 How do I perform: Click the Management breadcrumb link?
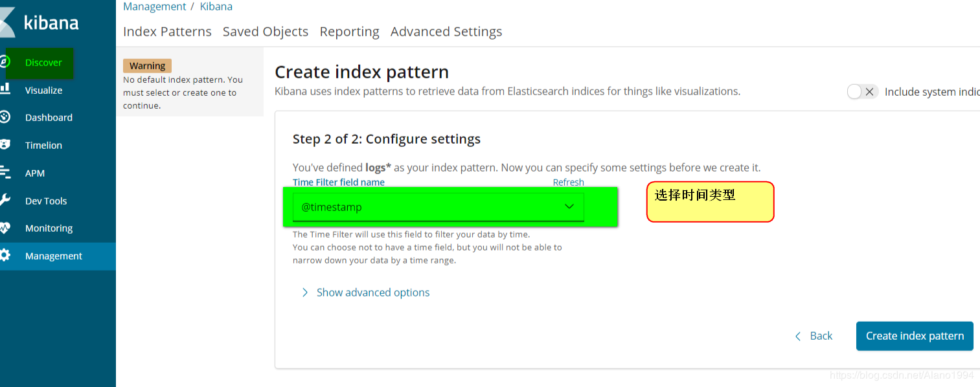pyautogui.click(x=155, y=6)
